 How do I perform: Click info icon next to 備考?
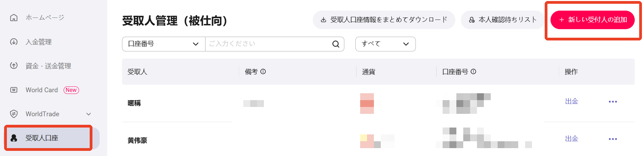pyautogui.click(x=263, y=72)
